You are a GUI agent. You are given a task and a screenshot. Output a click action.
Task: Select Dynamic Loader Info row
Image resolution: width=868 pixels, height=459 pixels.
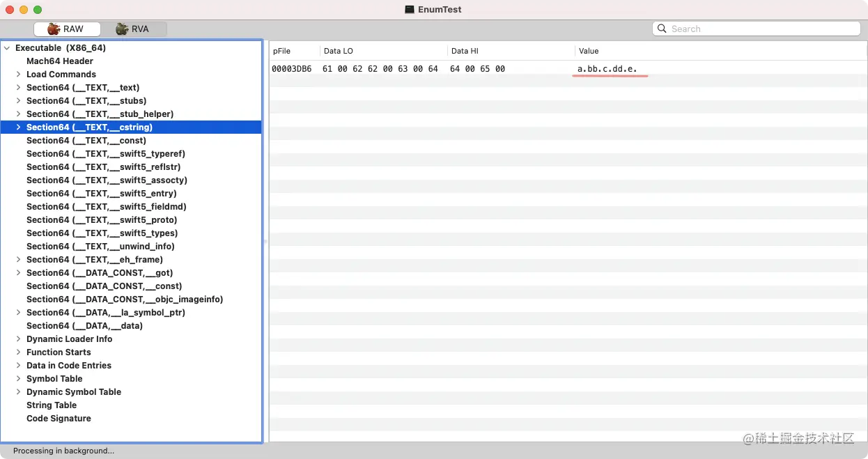131,339
